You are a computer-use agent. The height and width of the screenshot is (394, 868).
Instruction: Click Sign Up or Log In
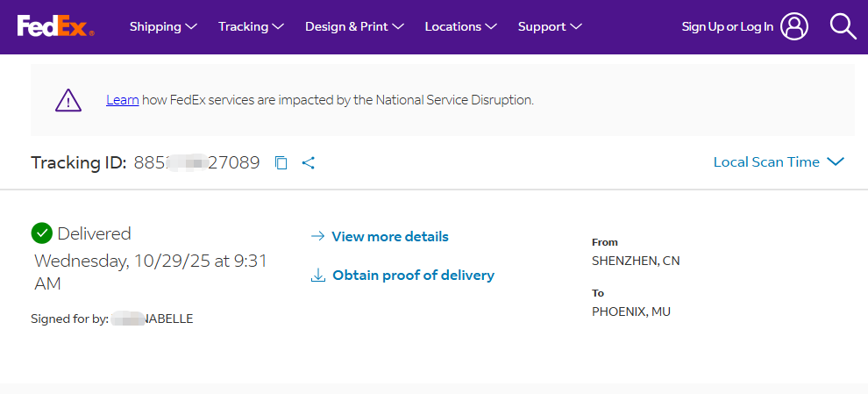pos(727,26)
